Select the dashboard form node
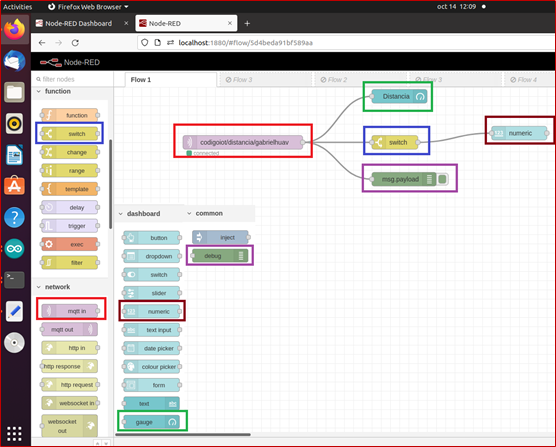The height and width of the screenshot is (447, 556). 151,385
